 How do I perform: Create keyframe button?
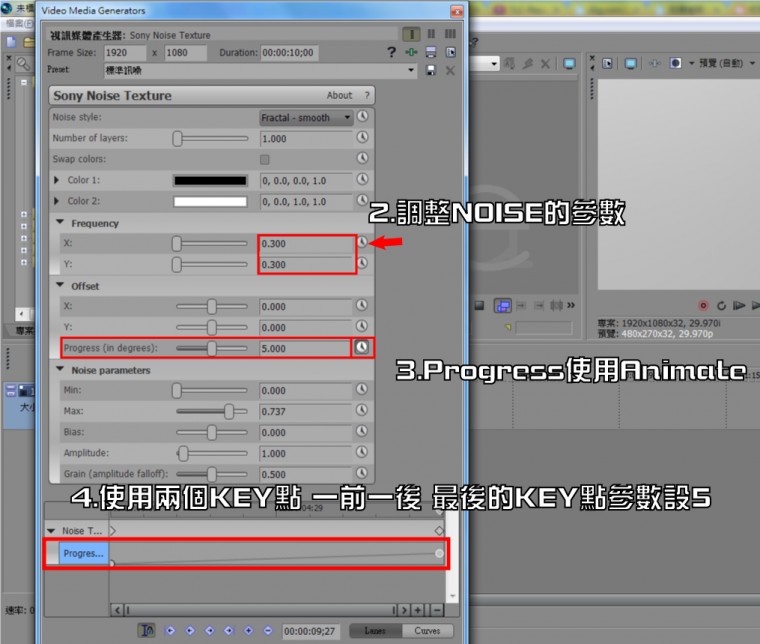coord(248,630)
